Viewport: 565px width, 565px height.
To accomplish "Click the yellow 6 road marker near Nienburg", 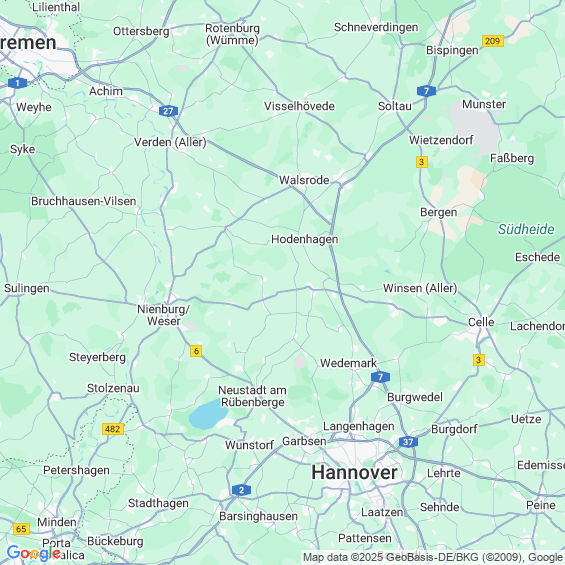I will click(196, 351).
